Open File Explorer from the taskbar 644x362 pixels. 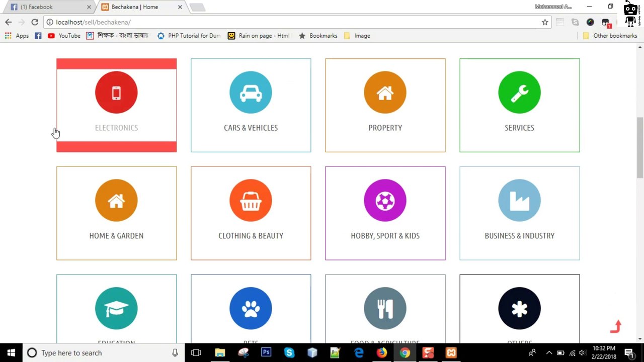220,353
